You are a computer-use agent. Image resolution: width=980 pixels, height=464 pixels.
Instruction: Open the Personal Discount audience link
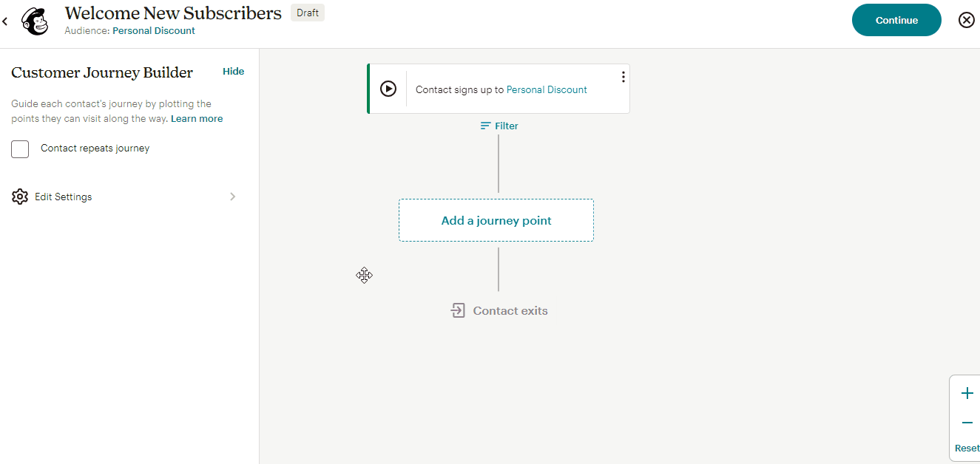click(153, 31)
